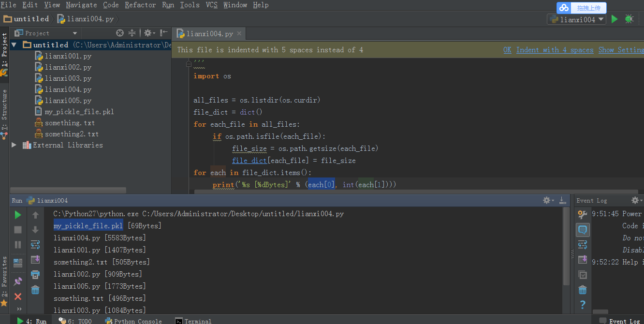Open the Navigate menu
This screenshot has width=644, height=324.
[81, 5]
